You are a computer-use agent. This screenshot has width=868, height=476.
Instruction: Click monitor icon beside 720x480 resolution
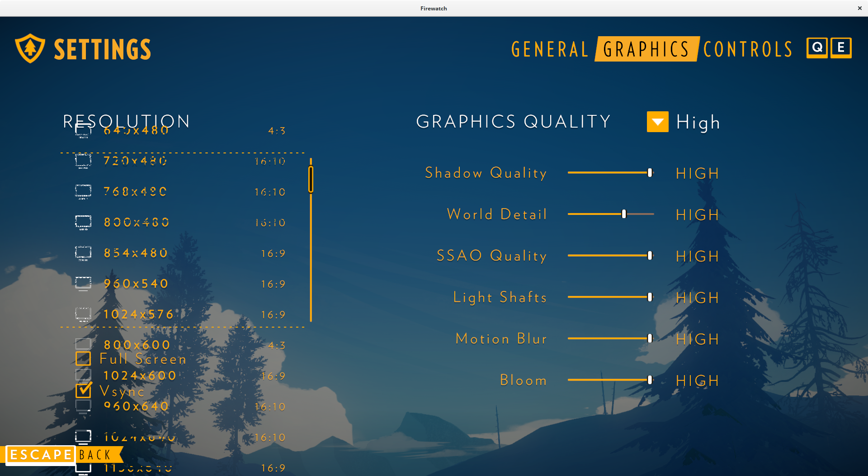83,161
